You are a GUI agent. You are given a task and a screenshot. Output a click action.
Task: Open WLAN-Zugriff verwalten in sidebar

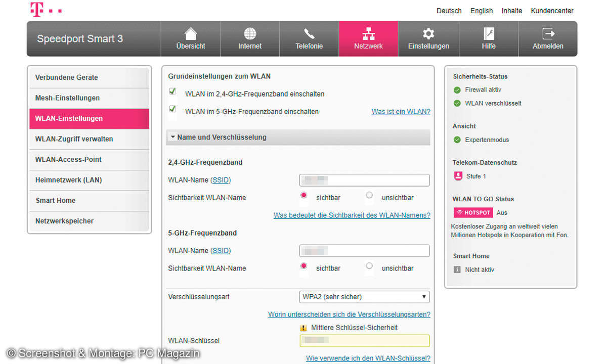90,139
